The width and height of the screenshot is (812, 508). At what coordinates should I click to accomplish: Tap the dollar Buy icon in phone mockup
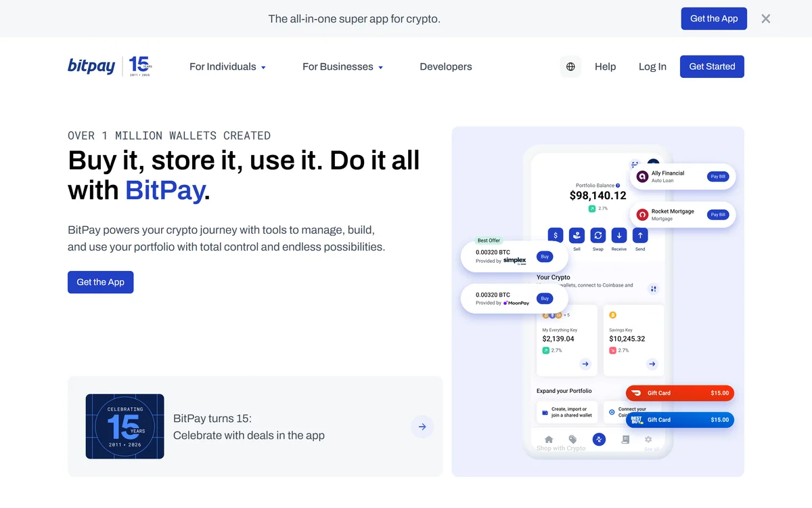point(556,235)
